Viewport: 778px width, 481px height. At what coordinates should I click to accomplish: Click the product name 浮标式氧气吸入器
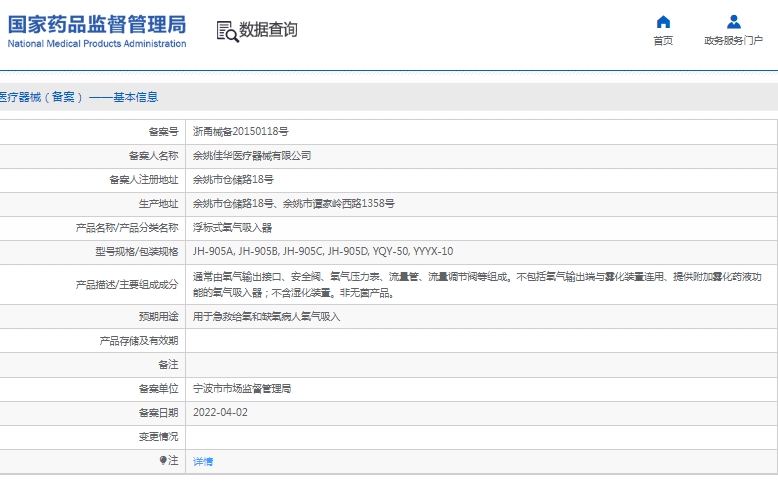coord(233,228)
